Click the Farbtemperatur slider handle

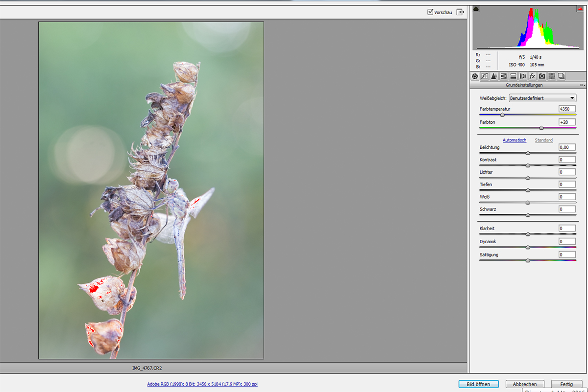(502, 115)
